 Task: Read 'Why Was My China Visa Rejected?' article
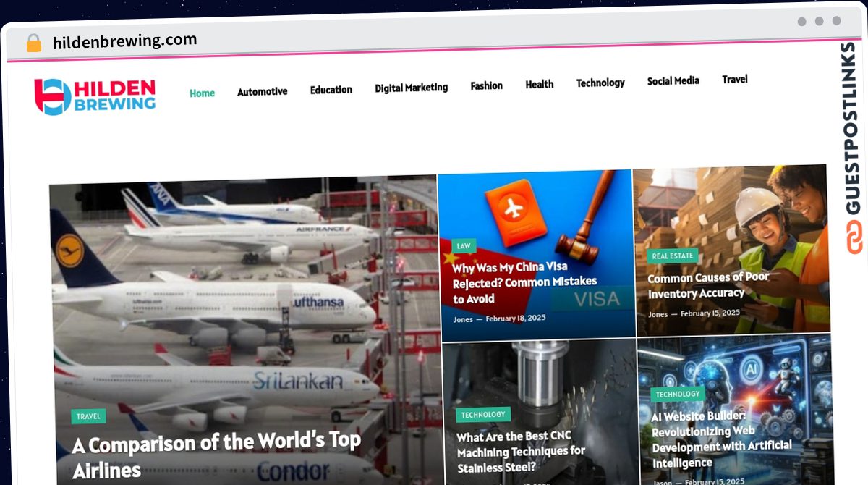coord(525,282)
